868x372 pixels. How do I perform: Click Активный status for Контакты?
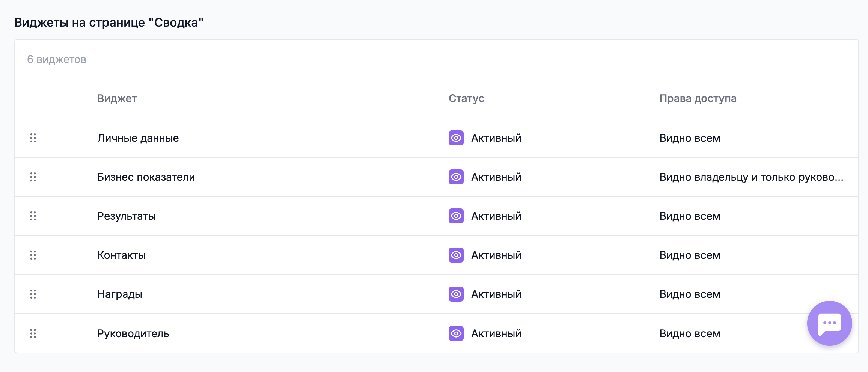tap(496, 255)
